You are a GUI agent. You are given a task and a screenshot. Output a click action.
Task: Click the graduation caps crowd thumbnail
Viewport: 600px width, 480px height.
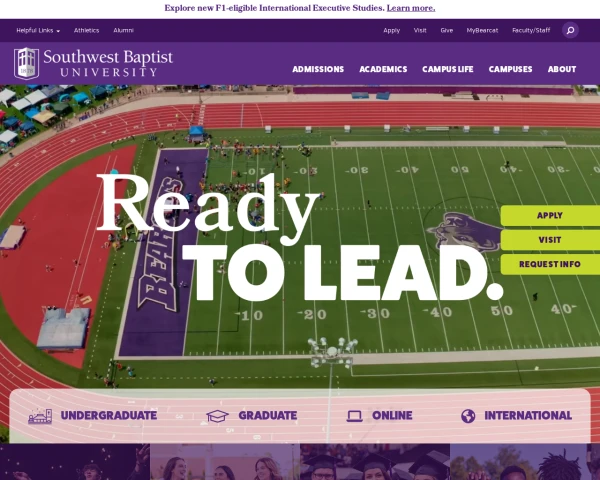pos(375,462)
